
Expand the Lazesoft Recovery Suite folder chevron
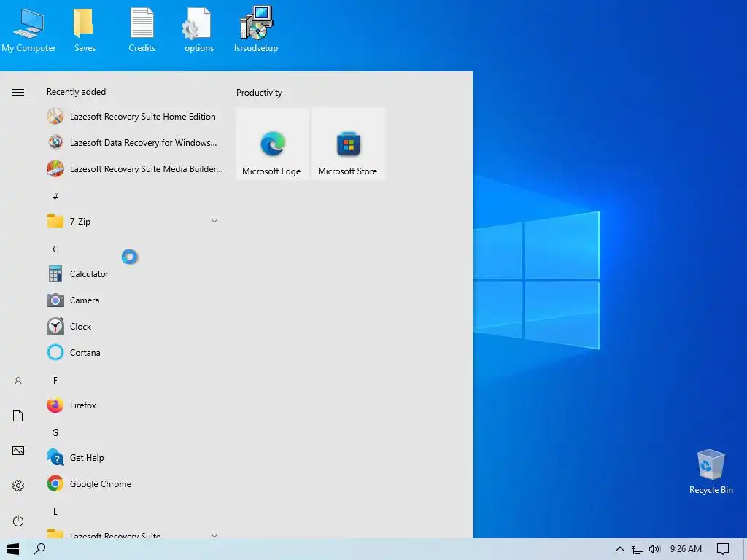[214, 535]
